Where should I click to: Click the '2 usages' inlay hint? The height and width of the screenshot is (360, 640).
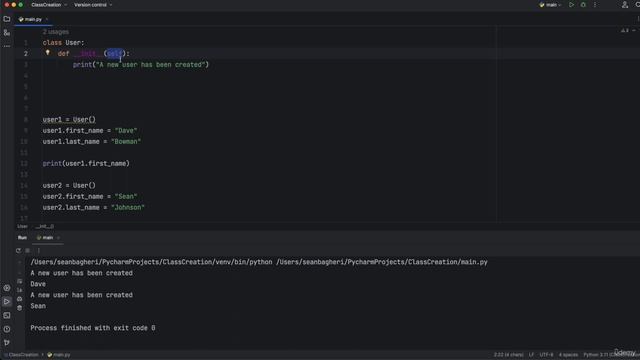(x=56, y=32)
